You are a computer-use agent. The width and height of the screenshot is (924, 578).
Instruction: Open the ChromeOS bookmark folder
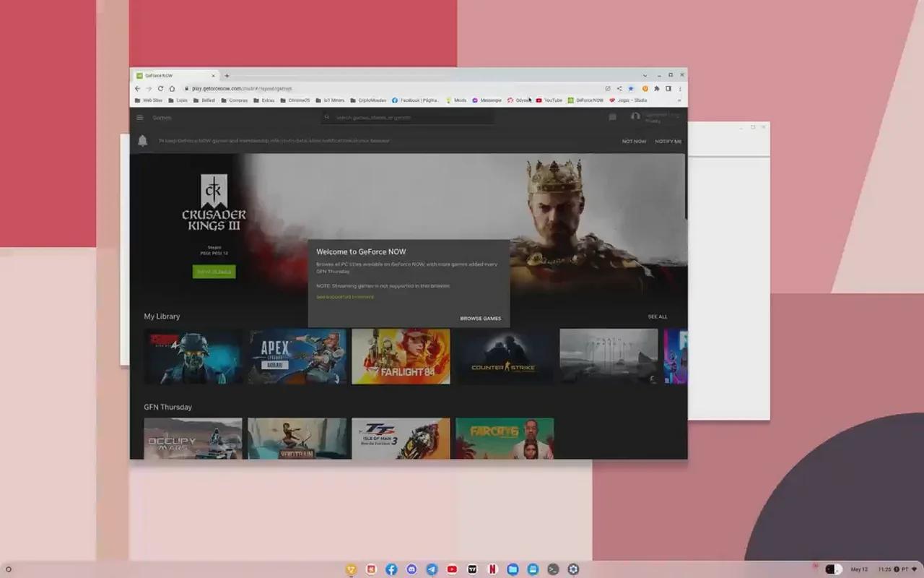(x=295, y=100)
